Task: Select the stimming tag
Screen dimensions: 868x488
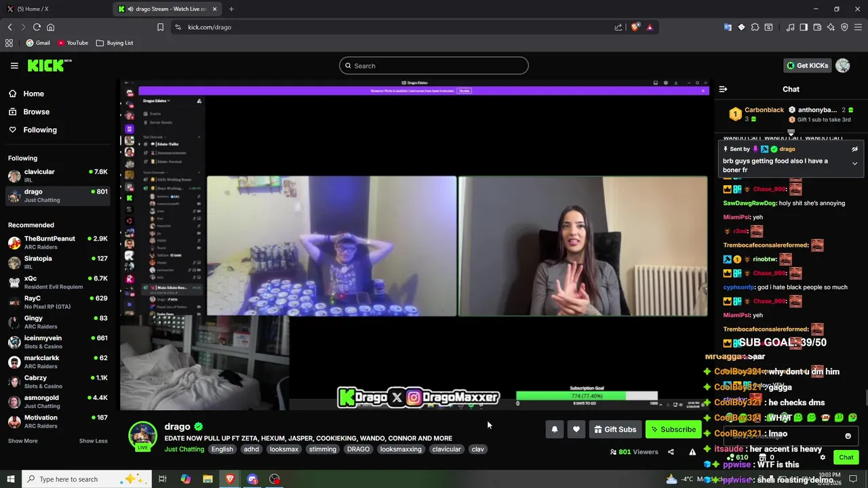Action: (x=323, y=449)
